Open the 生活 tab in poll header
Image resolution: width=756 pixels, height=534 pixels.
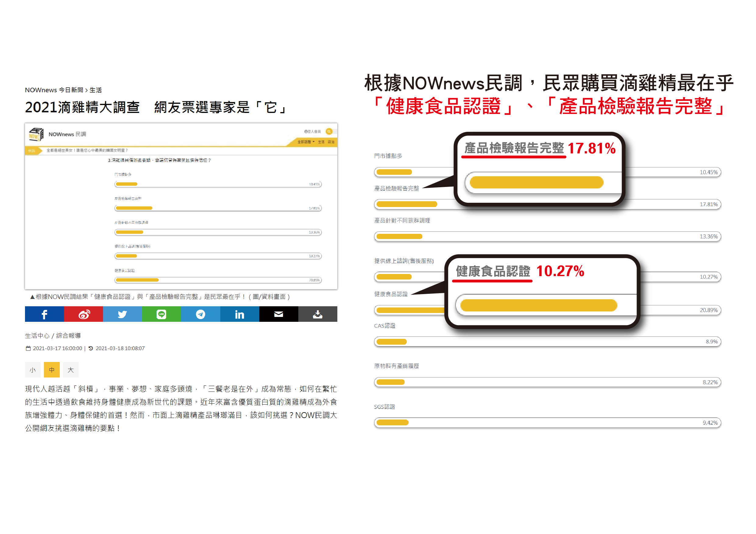[x=321, y=142]
